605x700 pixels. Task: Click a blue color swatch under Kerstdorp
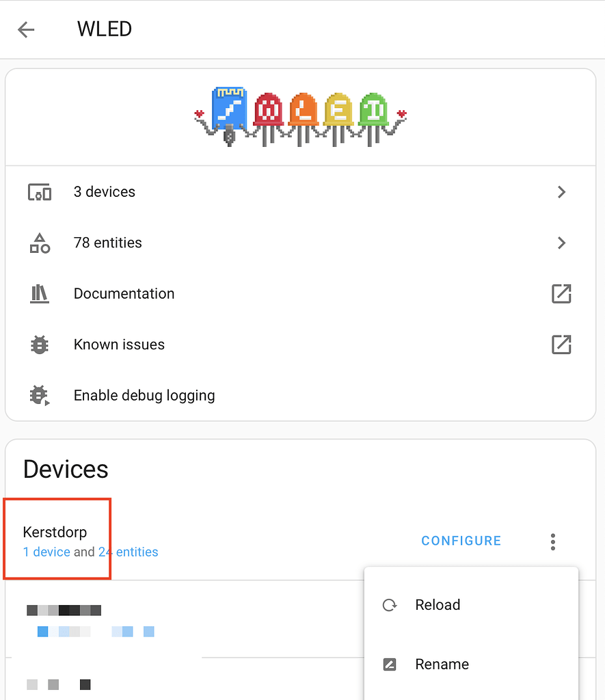tap(42, 632)
